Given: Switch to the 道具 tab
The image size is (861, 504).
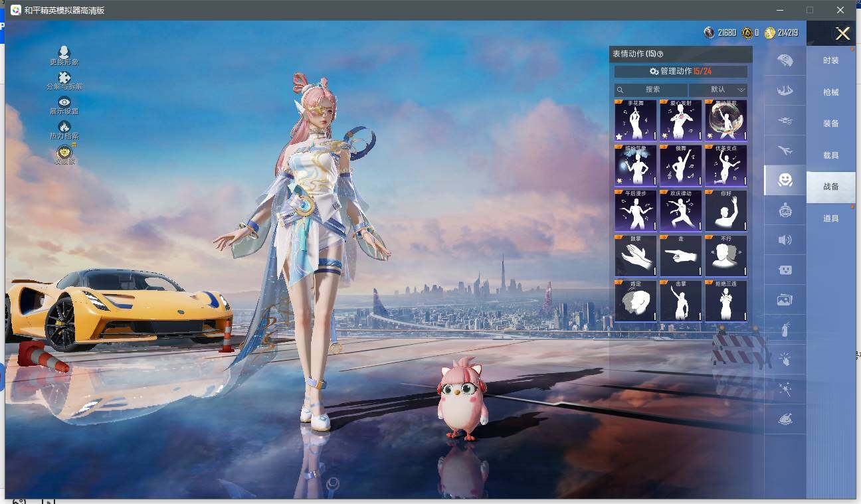Looking at the screenshot, I should pos(831,218).
